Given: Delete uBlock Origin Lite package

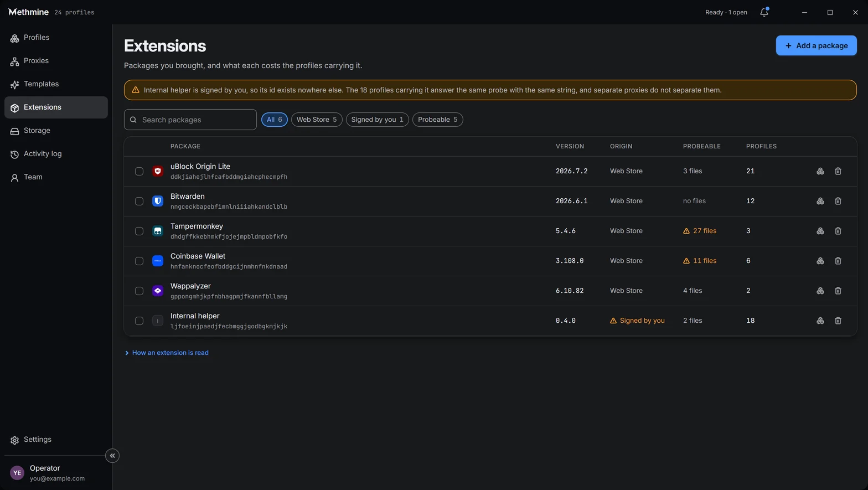Looking at the screenshot, I should pyautogui.click(x=838, y=171).
